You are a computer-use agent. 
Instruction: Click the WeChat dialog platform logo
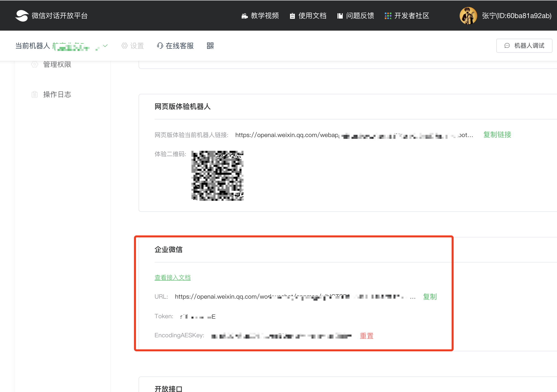tap(22, 16)
